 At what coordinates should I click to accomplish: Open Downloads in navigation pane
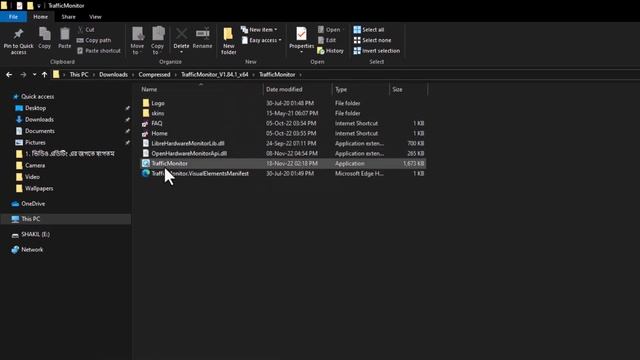(x=39, y=120)
